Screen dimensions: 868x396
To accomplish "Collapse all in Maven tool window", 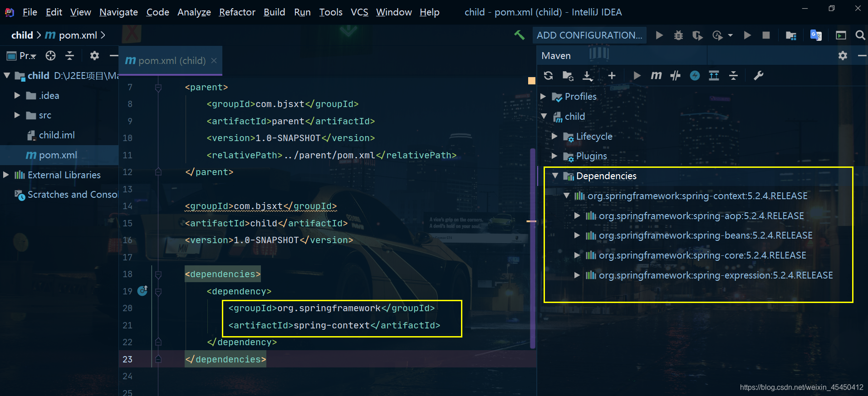I will click(x=733, y=75).
